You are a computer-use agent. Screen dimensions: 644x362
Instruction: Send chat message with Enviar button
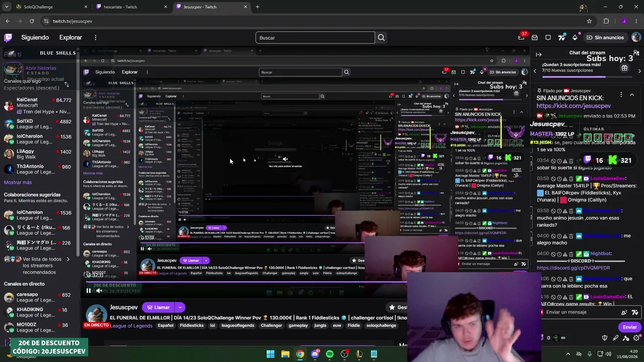630,327
